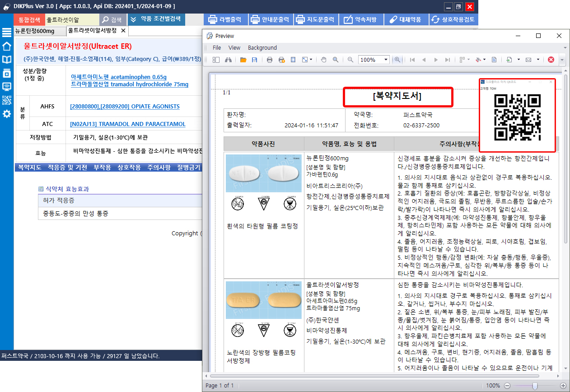This screenshot has width=570, height=392.
Task: Click the zoom slider handle in status bar
Action: click(535, 386)
